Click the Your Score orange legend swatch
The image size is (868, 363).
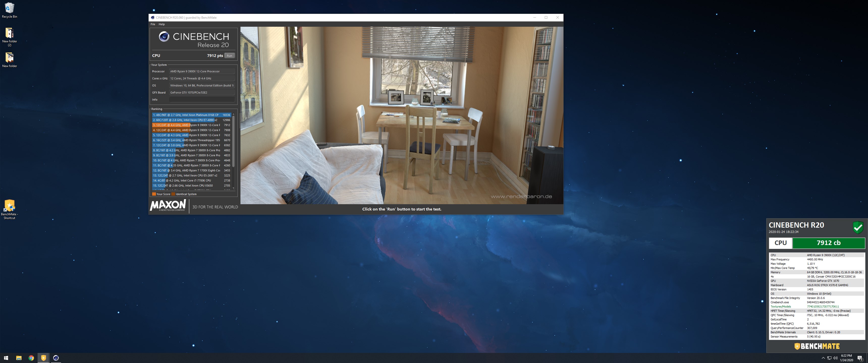(154, 194)
